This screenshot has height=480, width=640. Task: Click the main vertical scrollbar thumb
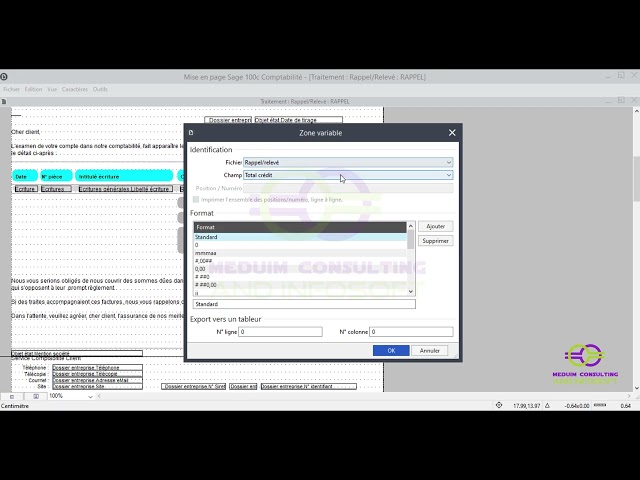pos(636,179)
